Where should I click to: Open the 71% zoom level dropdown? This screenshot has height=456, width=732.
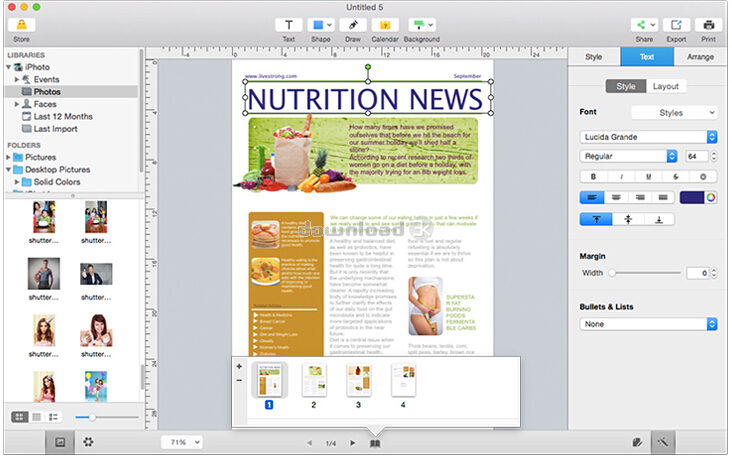coord(183,441)
